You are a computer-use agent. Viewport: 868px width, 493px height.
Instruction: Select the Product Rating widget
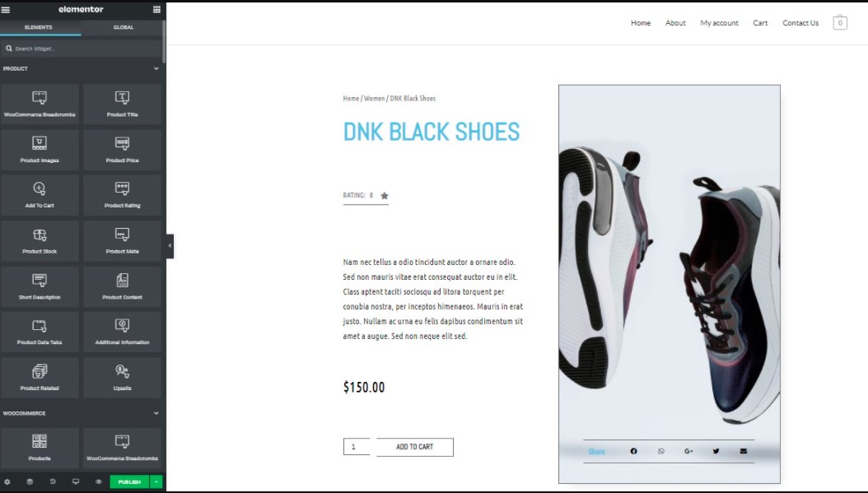click(123, 195)
